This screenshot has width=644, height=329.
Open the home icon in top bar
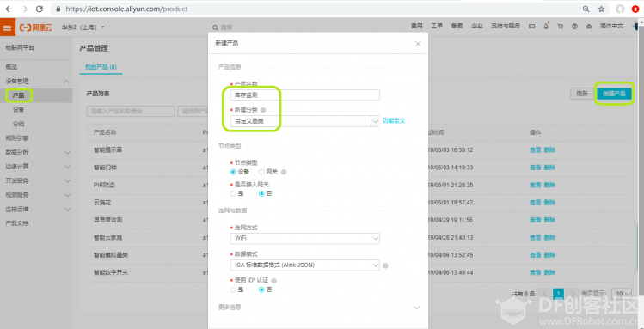[589, 27]
